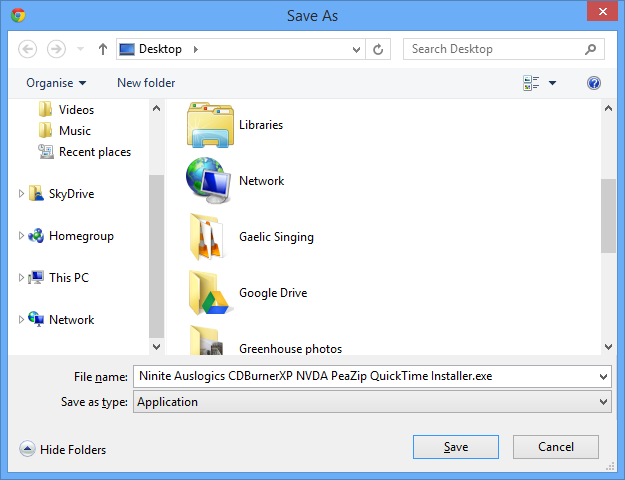
Task: Expand the This PC tree node
Action: tap(21, 277)
